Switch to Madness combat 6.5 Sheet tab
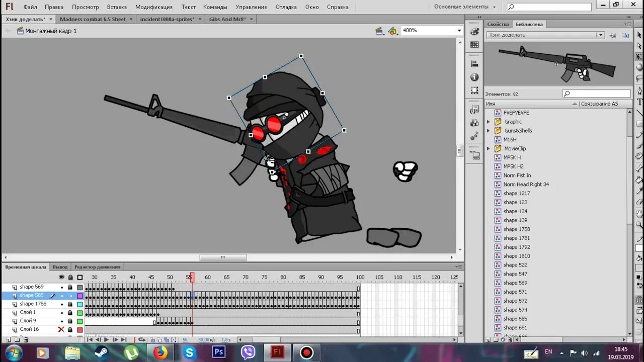Screen dimensions: 644x362 tap(93, 19)
